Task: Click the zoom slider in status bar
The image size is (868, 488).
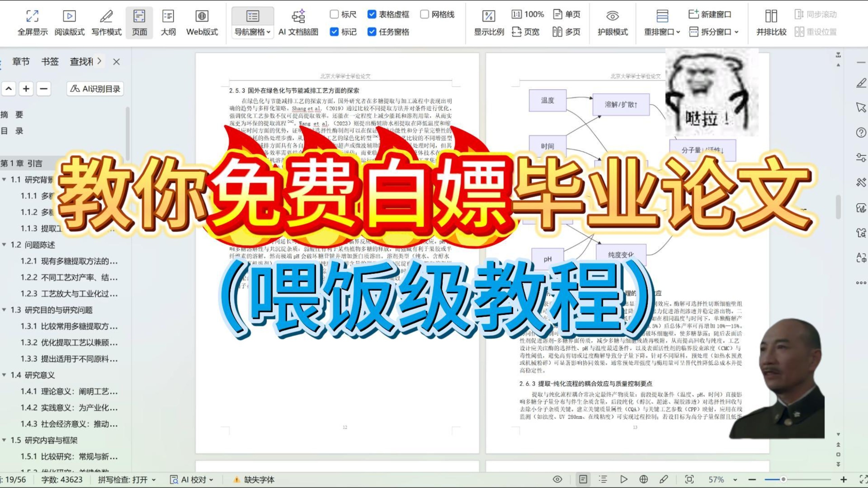Action: tap(783, 479)
